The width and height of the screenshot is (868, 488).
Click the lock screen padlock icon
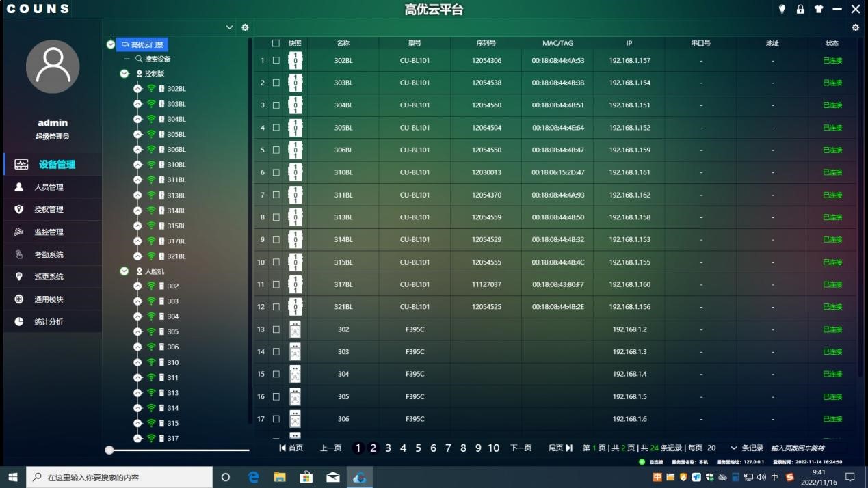point(800,10)
